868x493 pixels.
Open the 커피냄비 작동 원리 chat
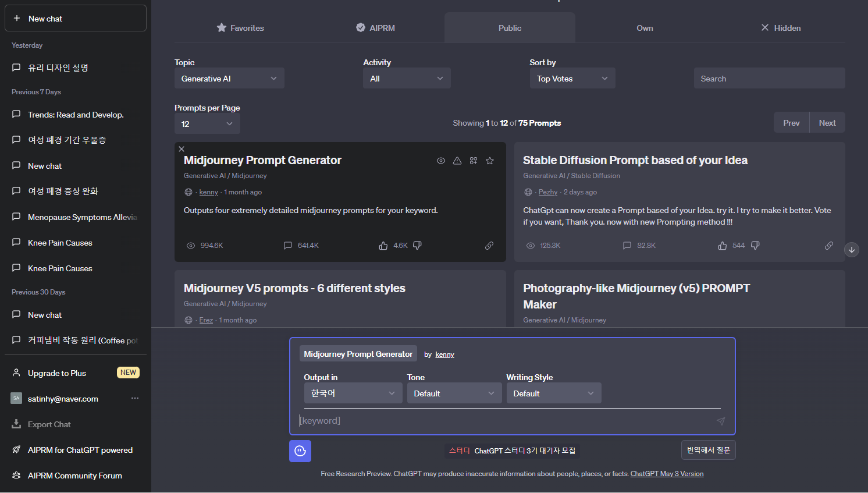click(x=76, y=341)
